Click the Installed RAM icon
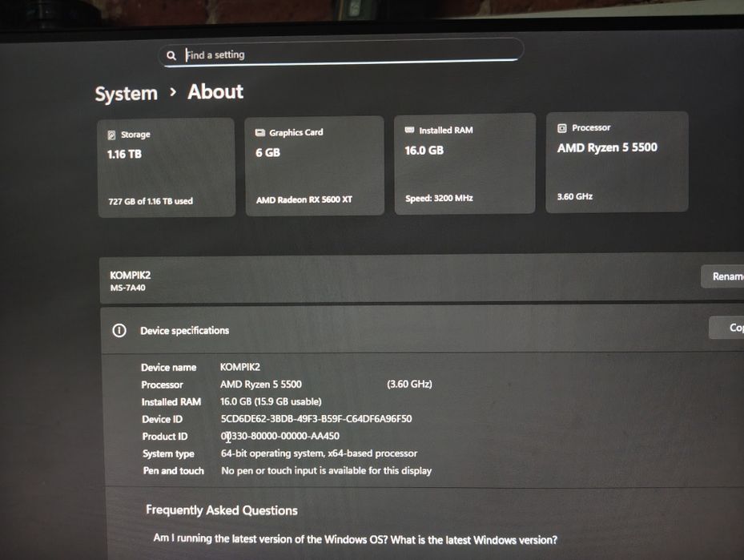 [409, 130]
